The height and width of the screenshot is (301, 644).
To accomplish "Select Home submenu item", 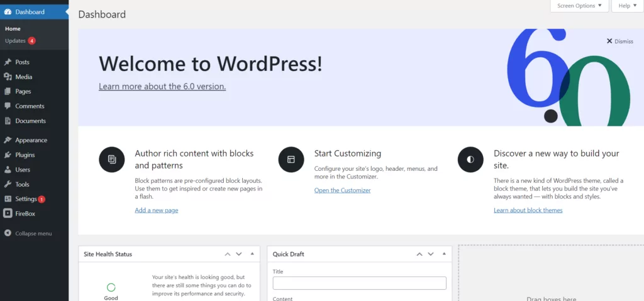I will coord(13,29).
